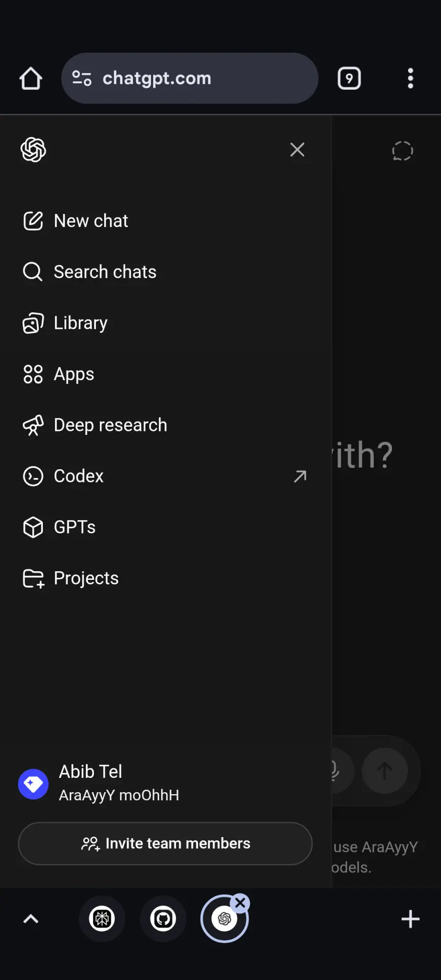The height and width of the screenshot is (980, 441).
Task: Click Invite team members button
Action: 165,843
